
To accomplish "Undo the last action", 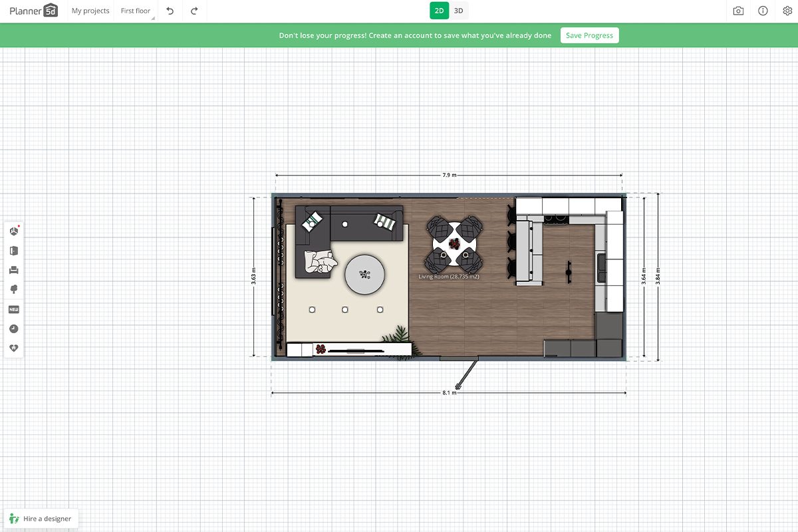I will pyautogui.click(x=170, y=11).
